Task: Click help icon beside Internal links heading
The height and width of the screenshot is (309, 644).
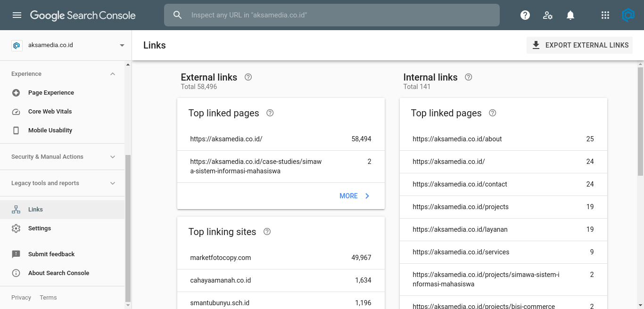Action: (469, 77)
